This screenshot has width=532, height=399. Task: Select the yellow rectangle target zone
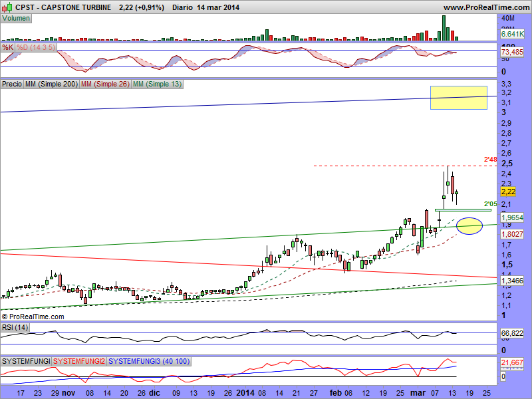pos(459,98)
